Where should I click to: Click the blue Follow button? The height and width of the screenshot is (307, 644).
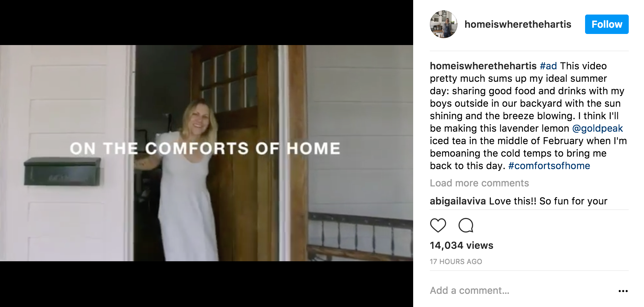[607, 24]
